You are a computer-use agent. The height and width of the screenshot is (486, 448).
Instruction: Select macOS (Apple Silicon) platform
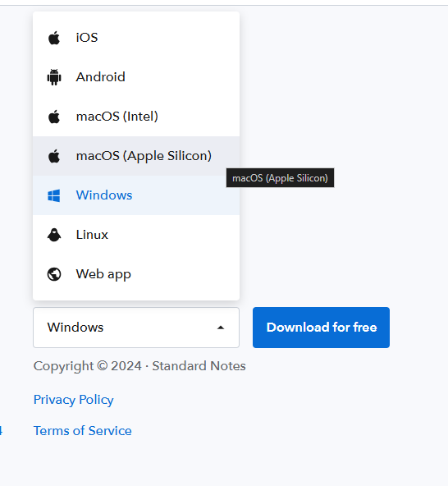136,156
